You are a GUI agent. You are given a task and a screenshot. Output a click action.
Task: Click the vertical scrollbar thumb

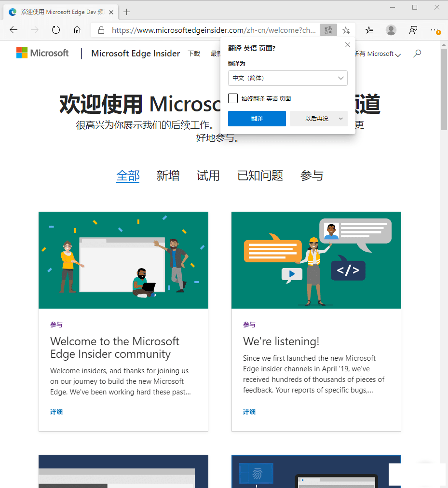(444, 89)
